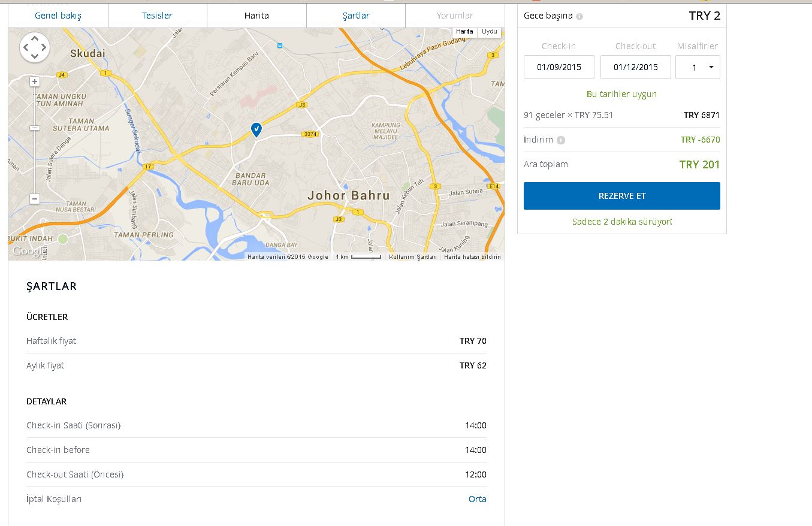This screenshot has height=526, width=812.
Task: Open the Misafirler guest count dropdown
Action: (698, 67)
